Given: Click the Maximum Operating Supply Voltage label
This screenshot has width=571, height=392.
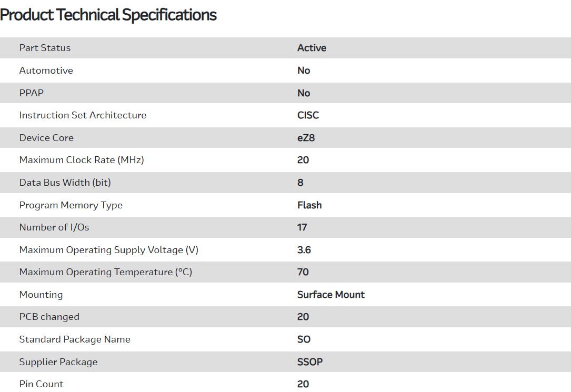Looking at the screenshot, I should (109, 250).
